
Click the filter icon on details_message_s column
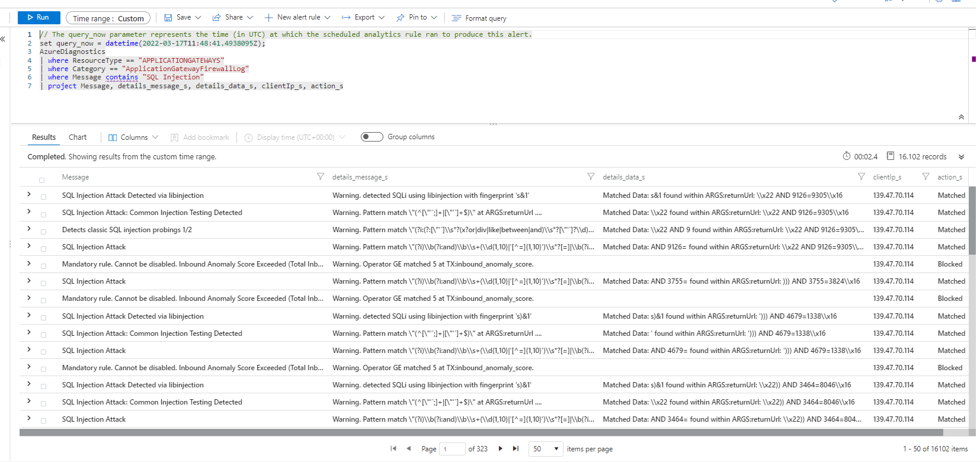[591, 177]
